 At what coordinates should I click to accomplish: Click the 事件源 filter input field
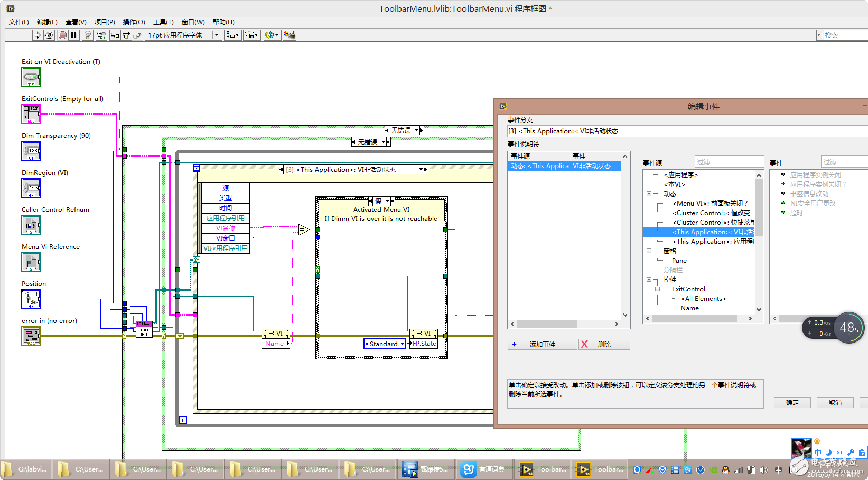[x=729, y=162]
